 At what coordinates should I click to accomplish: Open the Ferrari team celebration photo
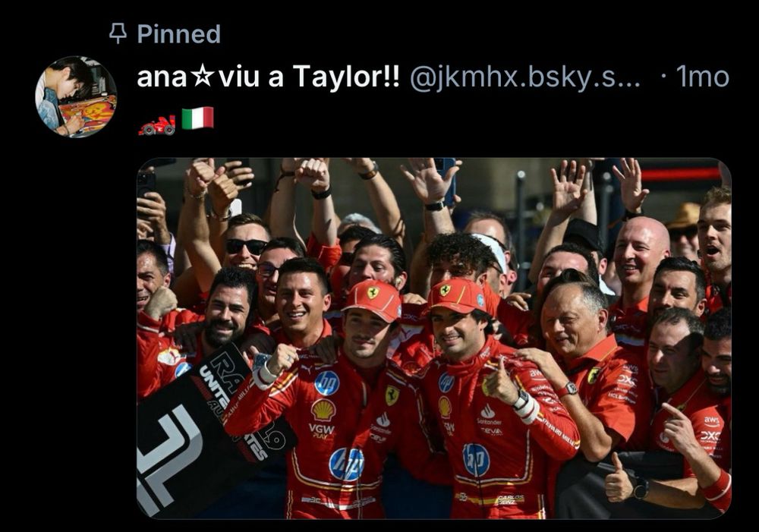[x=434, y=338]
